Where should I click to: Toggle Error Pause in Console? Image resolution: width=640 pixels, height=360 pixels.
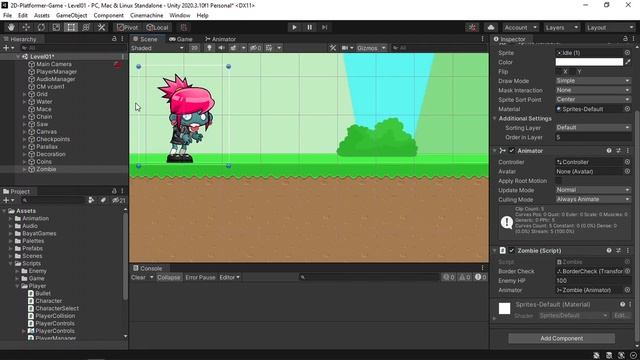[x=200, y=277]
